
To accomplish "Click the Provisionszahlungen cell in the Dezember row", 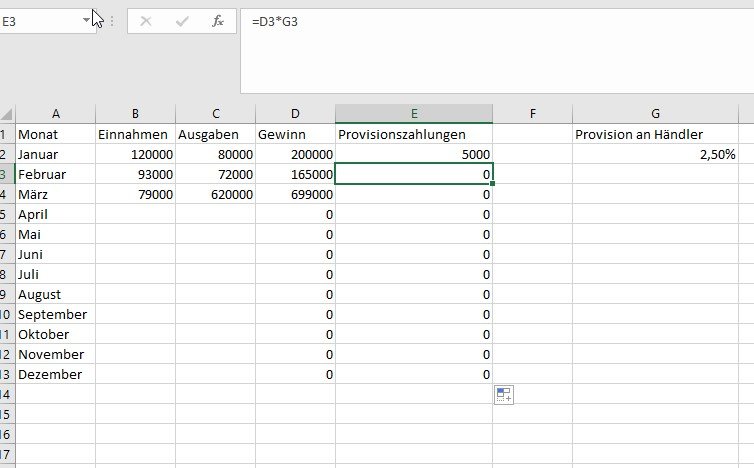I will pos(414,374).
